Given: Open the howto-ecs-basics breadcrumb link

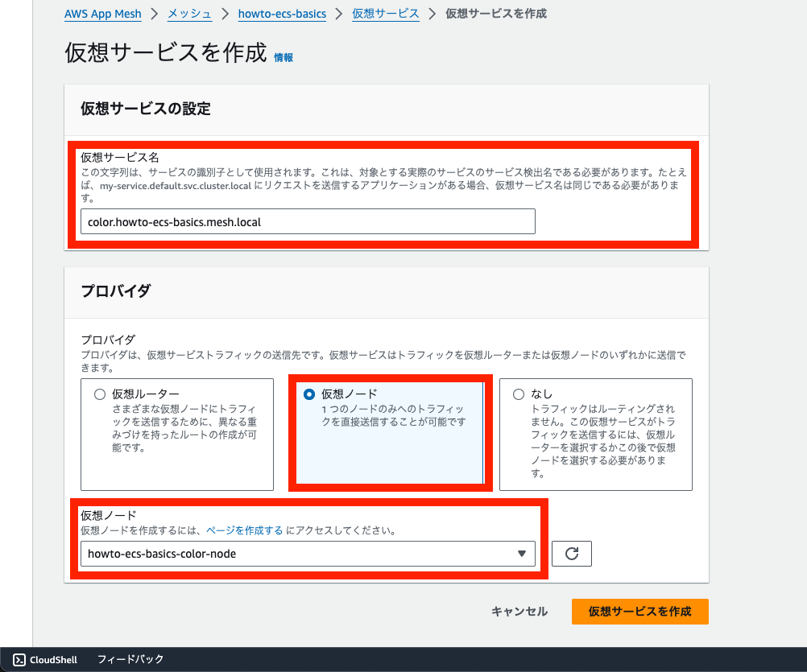Looking at the screenshot, I should coord(282,14).
